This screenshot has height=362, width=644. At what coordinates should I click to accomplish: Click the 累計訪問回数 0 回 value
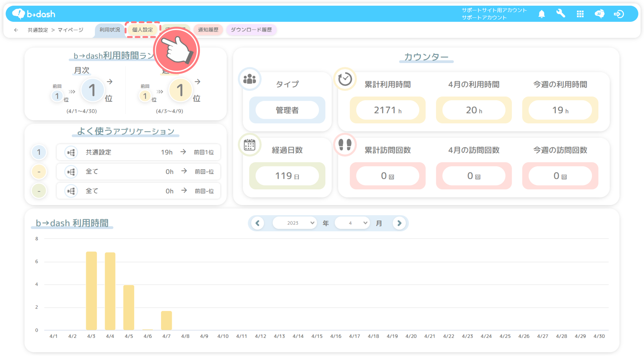coord(388,176)
